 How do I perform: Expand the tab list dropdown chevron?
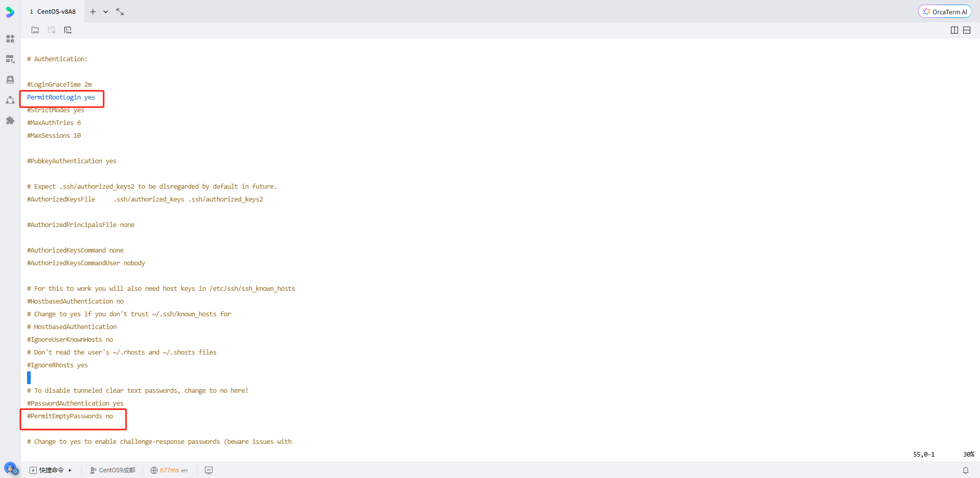106,11
